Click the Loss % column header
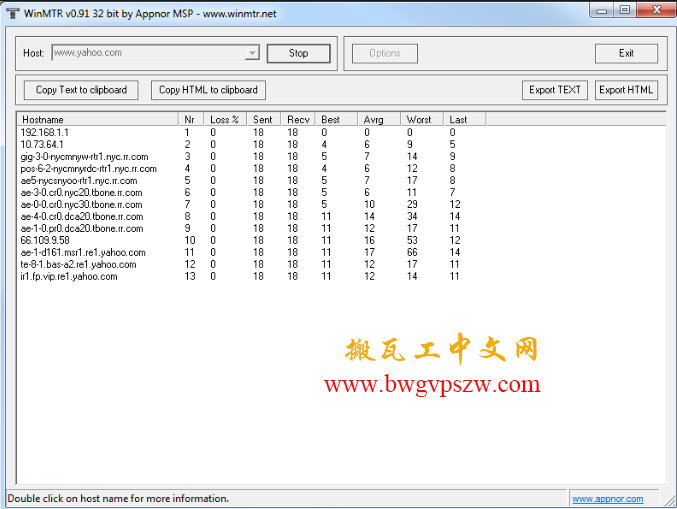677x509 pixels. 225,120
